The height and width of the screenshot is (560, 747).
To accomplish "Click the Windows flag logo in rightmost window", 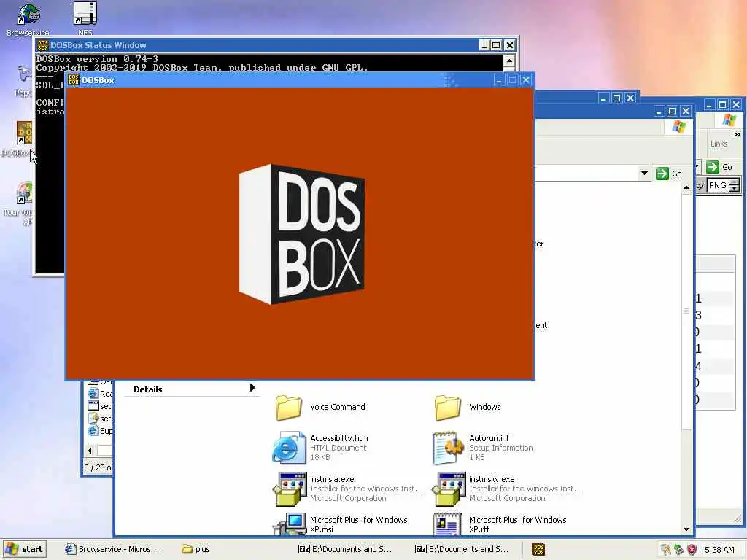I will click(x=729, y=120).
